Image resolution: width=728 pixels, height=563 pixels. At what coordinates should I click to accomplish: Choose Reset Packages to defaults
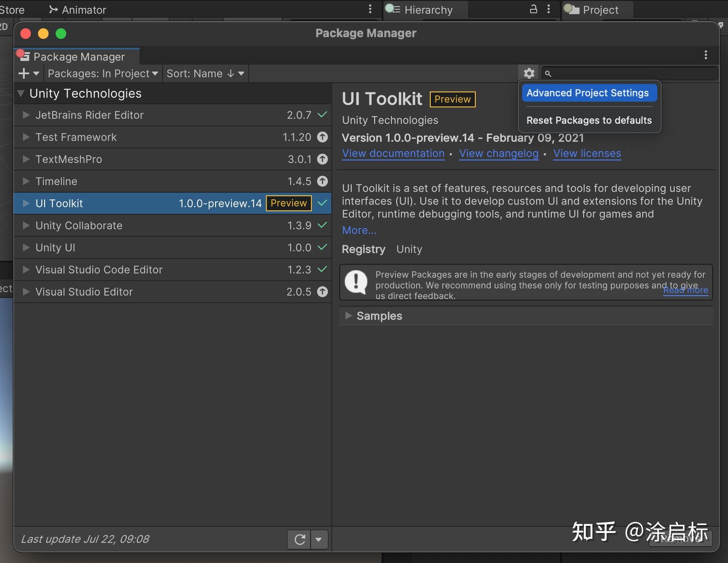[589, 120]
